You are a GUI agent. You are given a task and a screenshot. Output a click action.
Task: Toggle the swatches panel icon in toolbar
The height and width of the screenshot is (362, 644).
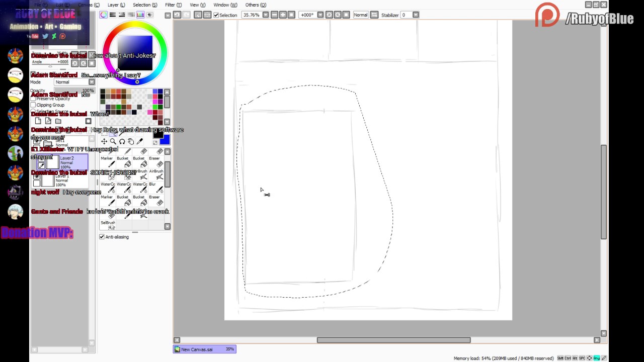tap(140, 15)
